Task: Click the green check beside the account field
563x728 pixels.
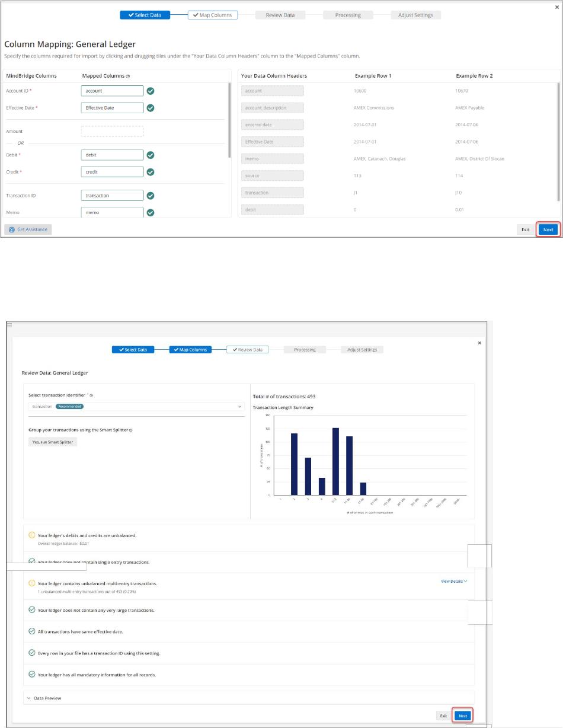Action: tap(151, 91)
